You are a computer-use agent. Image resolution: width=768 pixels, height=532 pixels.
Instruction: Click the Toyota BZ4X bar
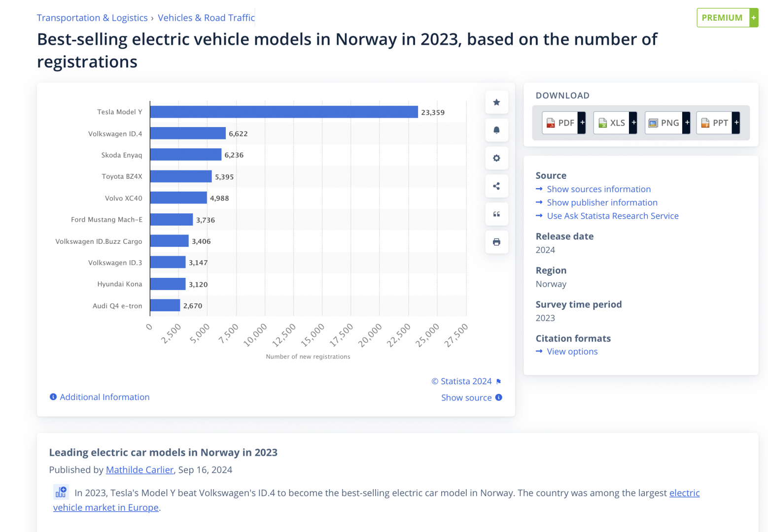click(181, 176)
